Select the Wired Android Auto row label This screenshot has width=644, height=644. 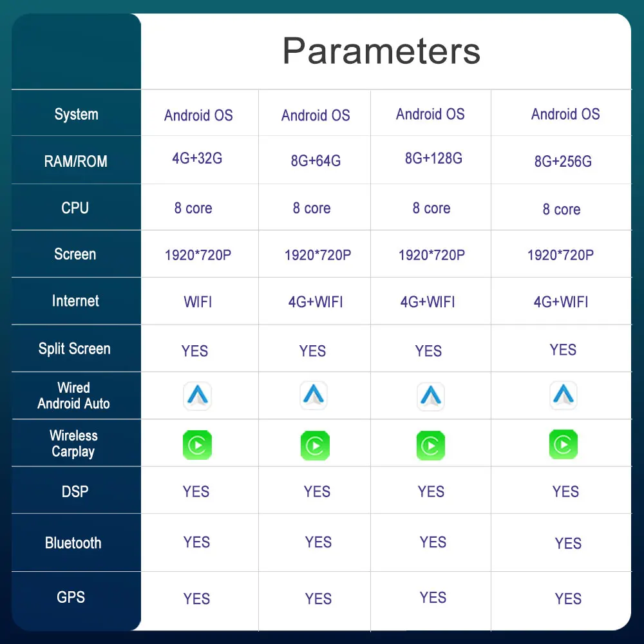(x=73, y=396)
